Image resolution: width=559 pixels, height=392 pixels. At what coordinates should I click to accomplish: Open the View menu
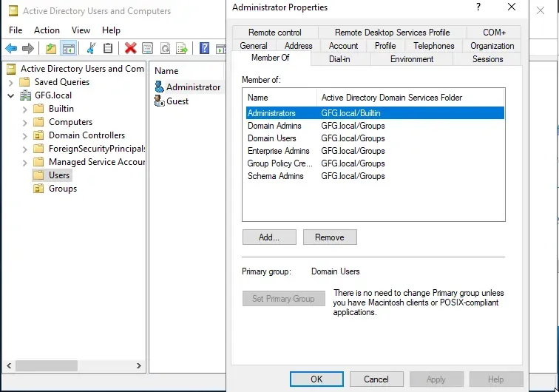pos(81,30)
